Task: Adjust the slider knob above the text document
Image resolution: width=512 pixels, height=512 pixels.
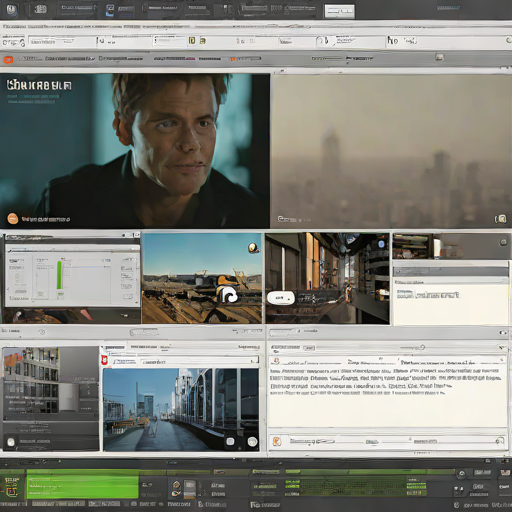Action: (x=422, y=347)
